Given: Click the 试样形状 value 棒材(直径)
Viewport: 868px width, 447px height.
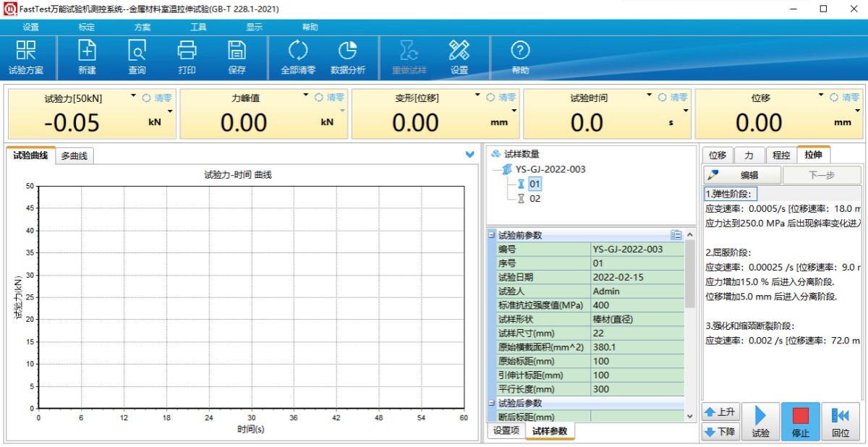Looking at the screenshot, I should (x=637, y=319).
